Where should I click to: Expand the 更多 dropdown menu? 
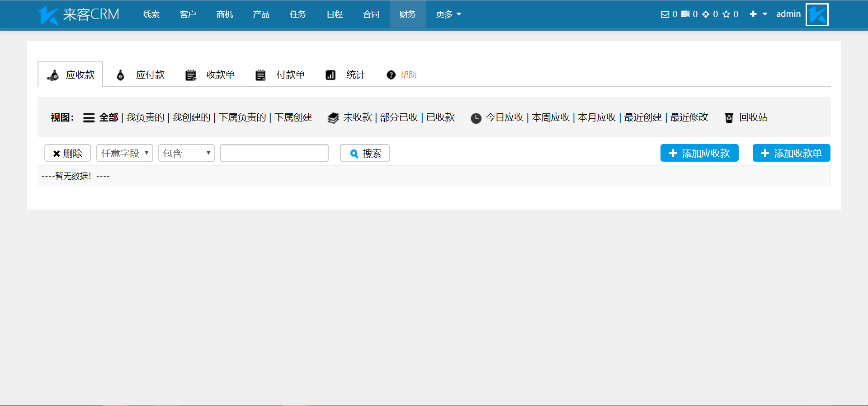coord(448,14)
